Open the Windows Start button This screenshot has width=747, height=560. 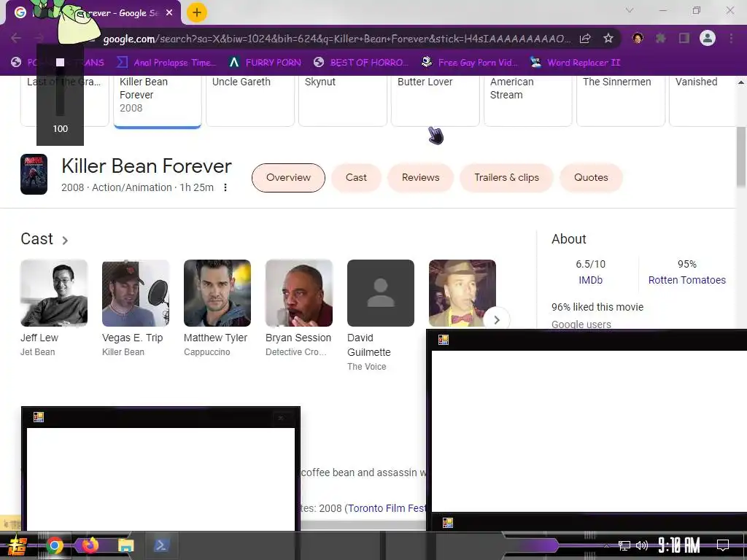[x=18, y=545]
